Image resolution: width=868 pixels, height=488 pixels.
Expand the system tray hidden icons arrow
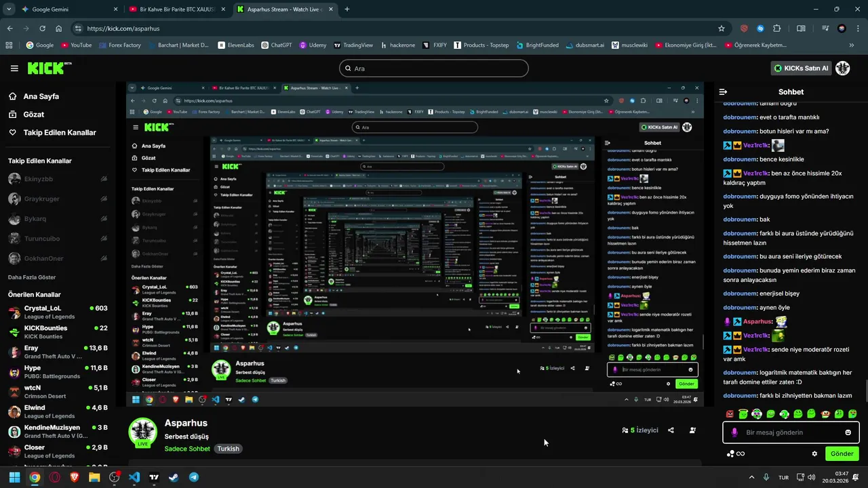pos(751,477)
